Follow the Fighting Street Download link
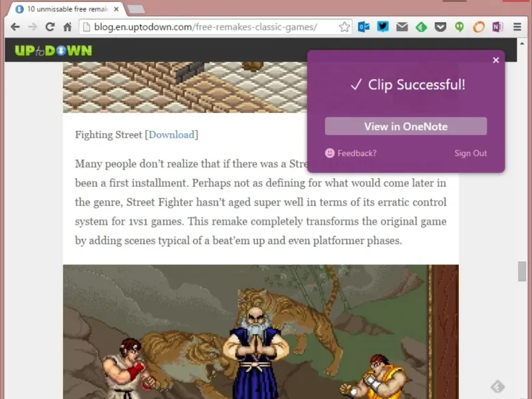Viewport: 532px width, 399px height. [172, 135]
